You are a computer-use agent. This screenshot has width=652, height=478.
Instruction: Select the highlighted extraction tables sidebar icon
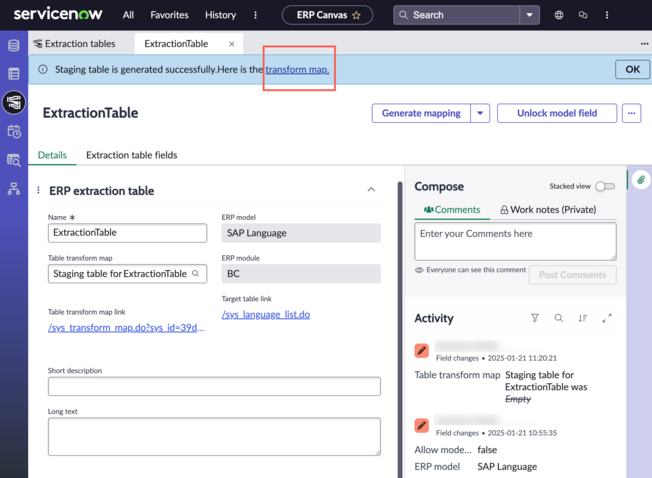[14, 102]
